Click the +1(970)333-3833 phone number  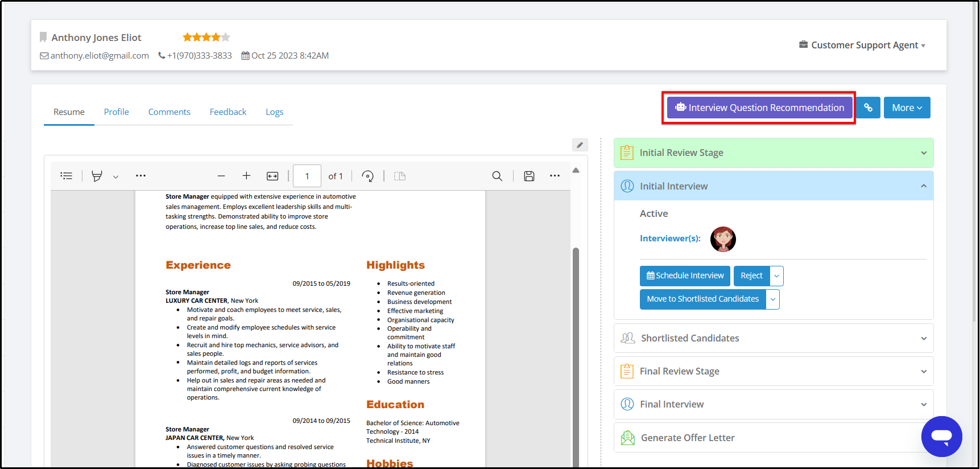(200, 56)
